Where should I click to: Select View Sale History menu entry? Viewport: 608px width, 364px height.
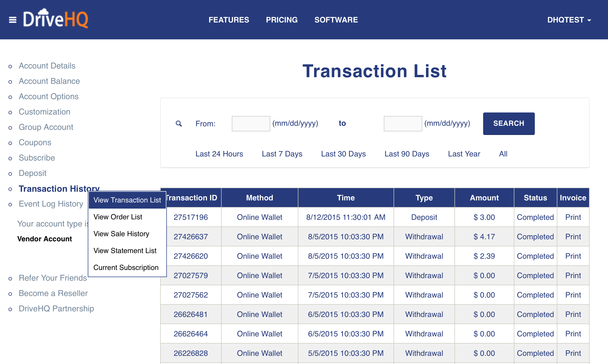point(121,234)
